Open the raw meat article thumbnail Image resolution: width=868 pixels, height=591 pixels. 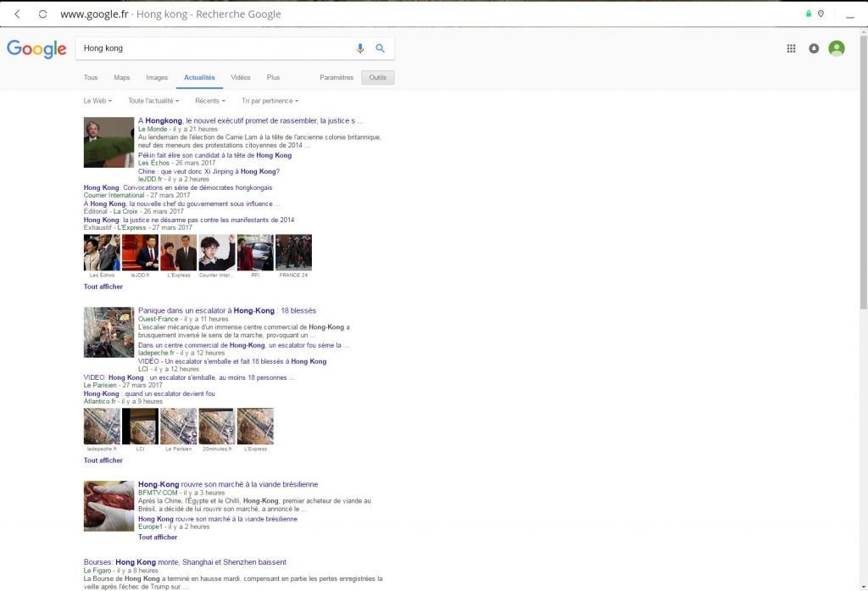pos(108,506)
